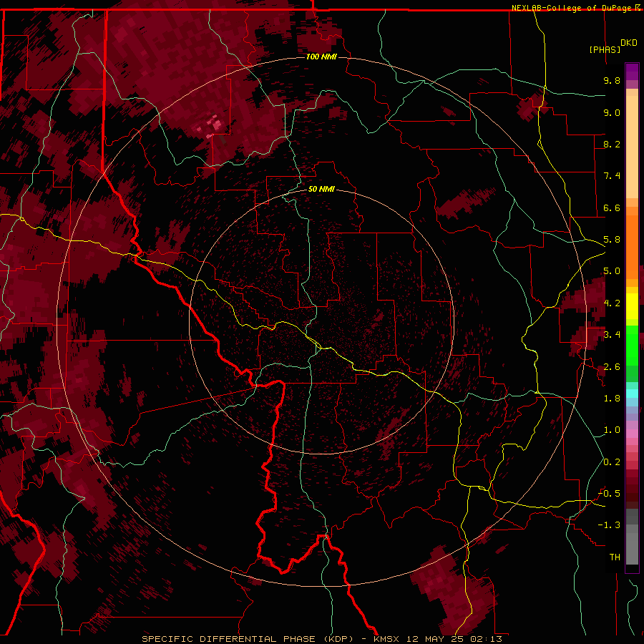Click the "DKD" label above the color scale
This screenshot has width=644, height=644.
click(x=629, y=43)
